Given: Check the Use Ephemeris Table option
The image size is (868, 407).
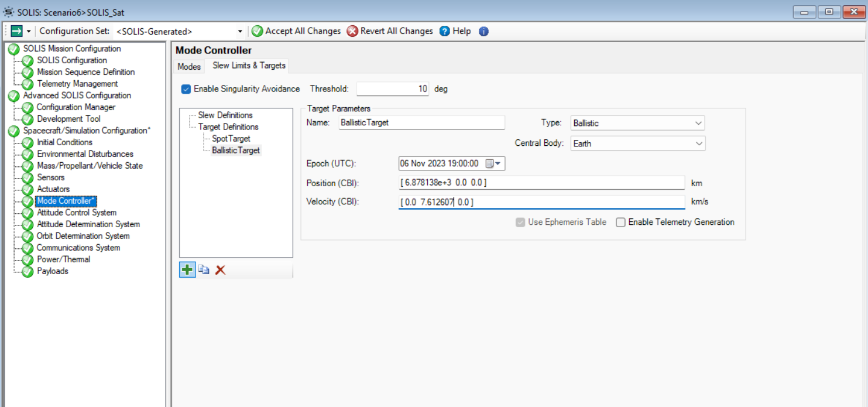Looking at the screenshot, I should click(x=521, y=222).
